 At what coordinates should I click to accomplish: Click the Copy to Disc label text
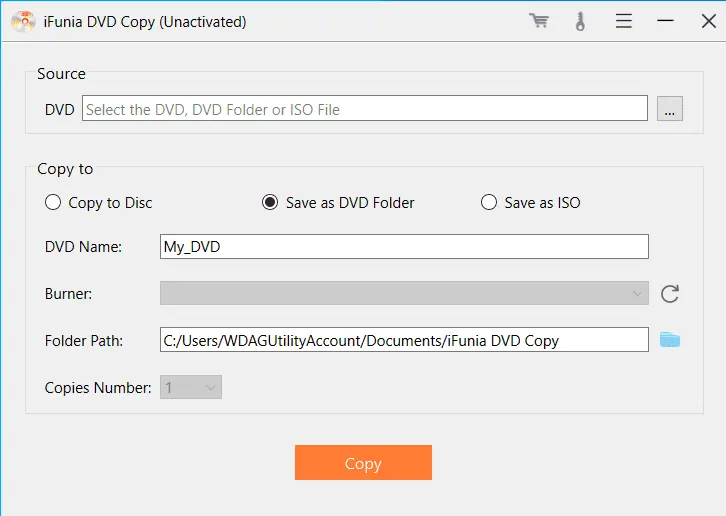pos(110,203)
